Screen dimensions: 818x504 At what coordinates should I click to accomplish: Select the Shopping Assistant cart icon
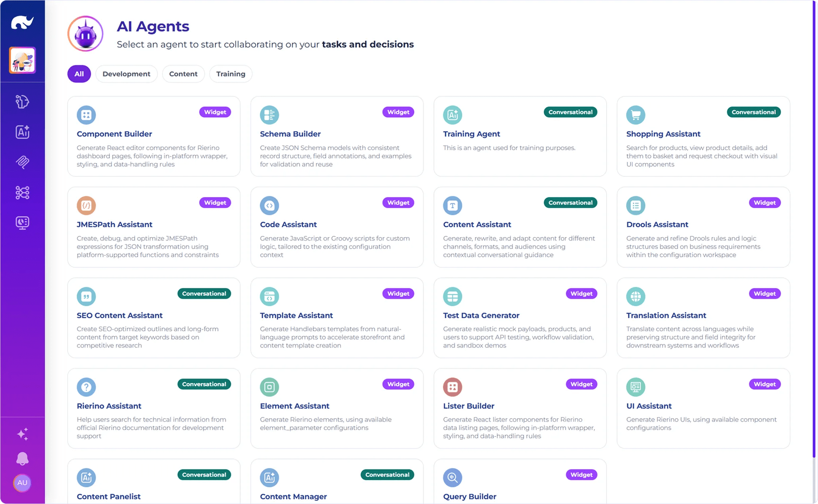636,115
